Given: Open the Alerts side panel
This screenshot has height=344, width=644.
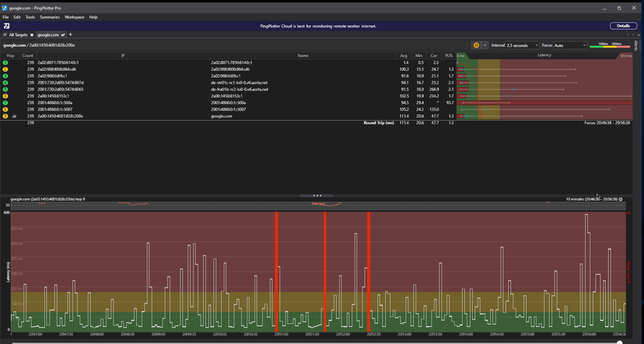Looking at the screenshot, I should tap(635, 45).
